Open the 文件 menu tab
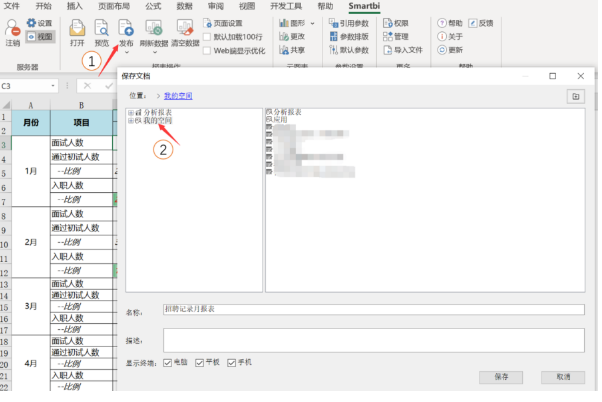602x402 pixels. [x=11, y=6]
